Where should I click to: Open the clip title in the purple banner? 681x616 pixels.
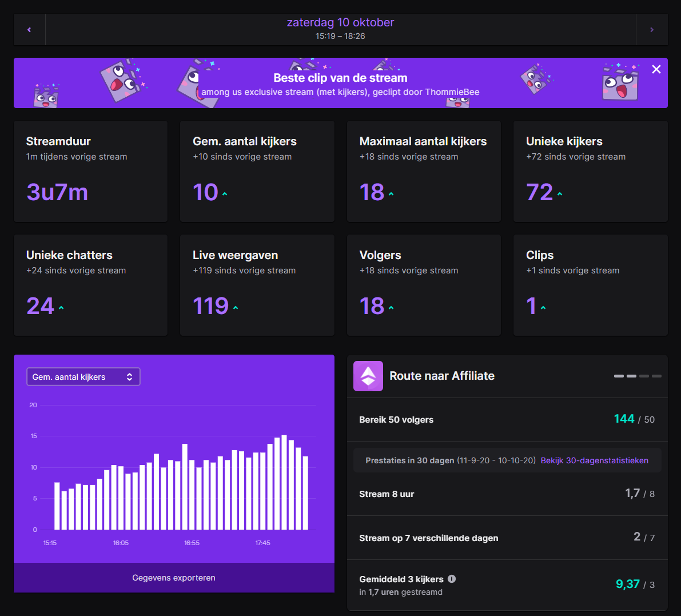click(340, 92)
